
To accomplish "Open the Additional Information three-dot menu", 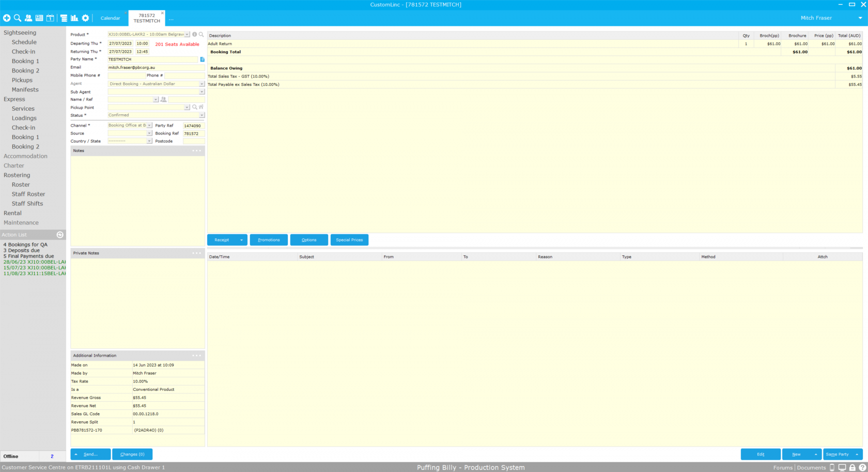I will pos(196,356).
